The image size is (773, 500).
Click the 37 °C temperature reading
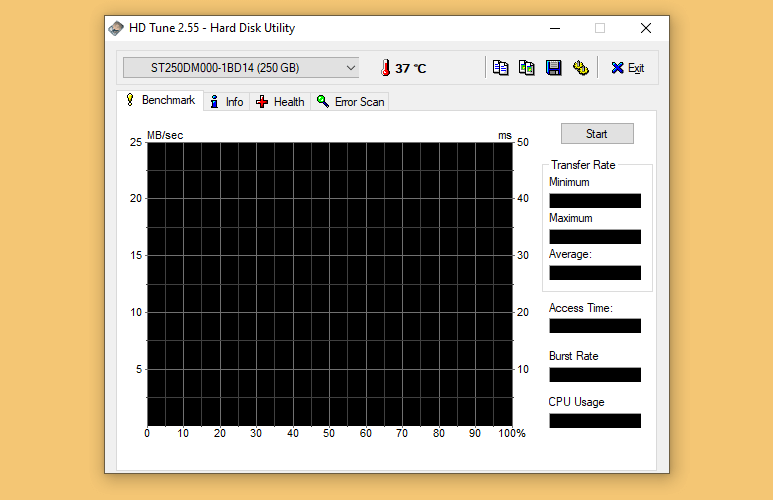[411, 69]
